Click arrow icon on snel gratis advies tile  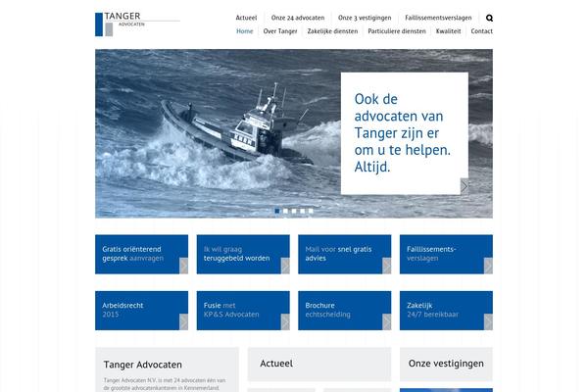tap(387, 266)
